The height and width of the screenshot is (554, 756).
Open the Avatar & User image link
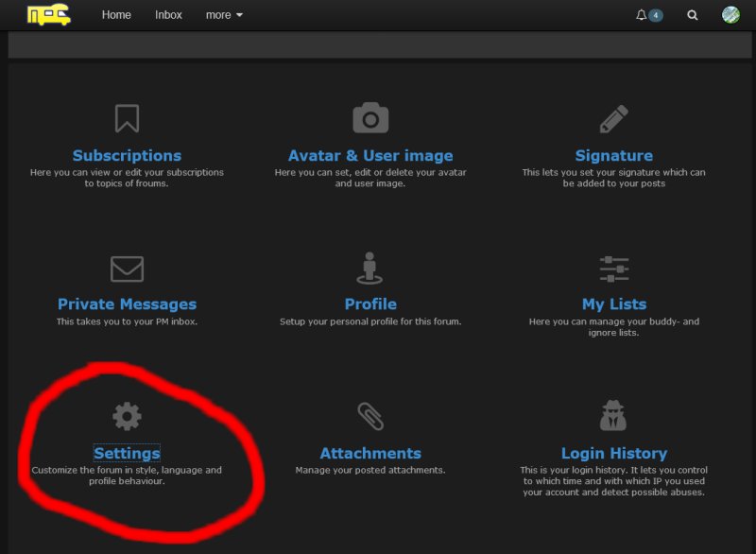[x=370, y=156]
